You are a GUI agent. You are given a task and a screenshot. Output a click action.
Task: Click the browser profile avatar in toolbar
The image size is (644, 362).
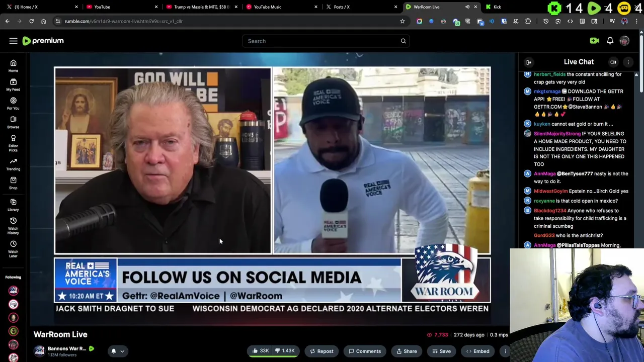pos(624,21)
